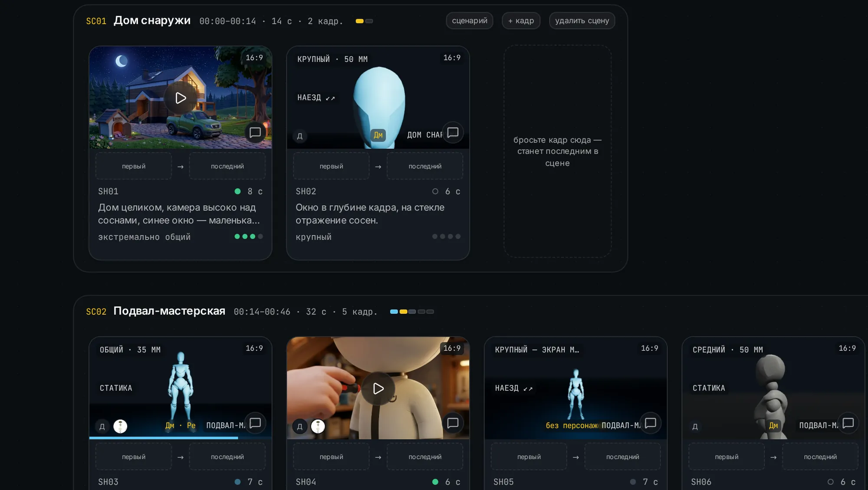Click SH02 rating dots
The image size is (868, 490).
pyautogui.click(x=446, y=237)
